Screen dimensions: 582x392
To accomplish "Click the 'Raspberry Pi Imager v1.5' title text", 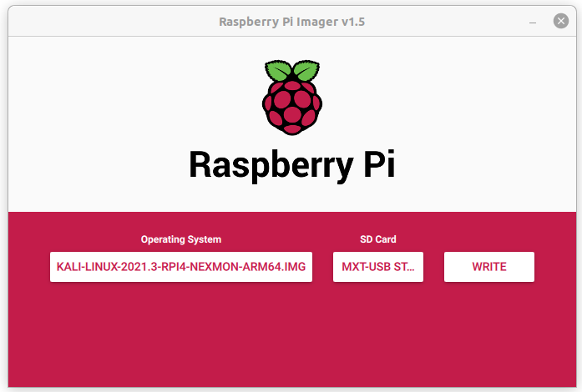I will [291, 22].
